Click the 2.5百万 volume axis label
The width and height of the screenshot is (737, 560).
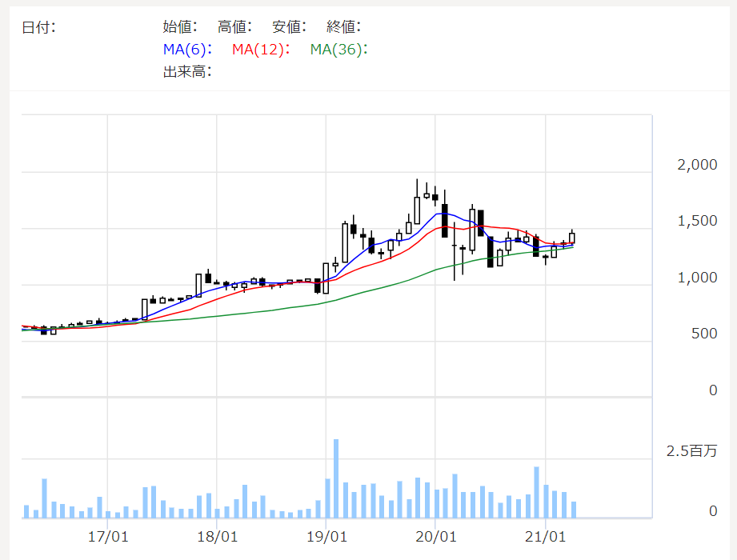click(691, 451)
